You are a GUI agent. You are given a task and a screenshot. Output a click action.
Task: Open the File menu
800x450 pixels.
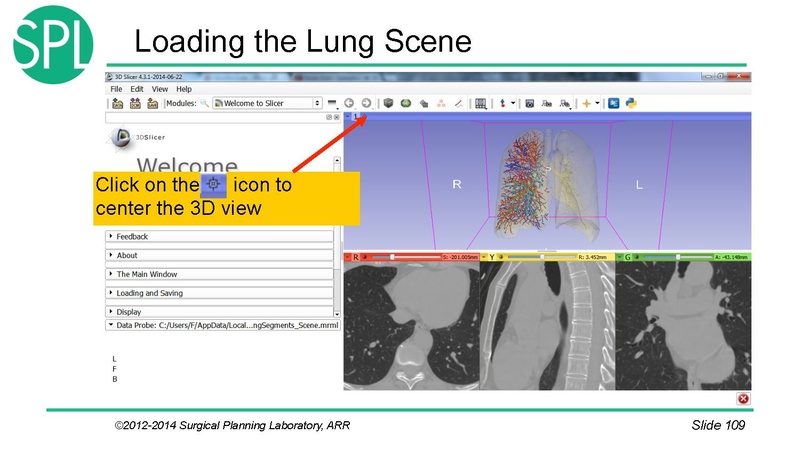(116, 89)
